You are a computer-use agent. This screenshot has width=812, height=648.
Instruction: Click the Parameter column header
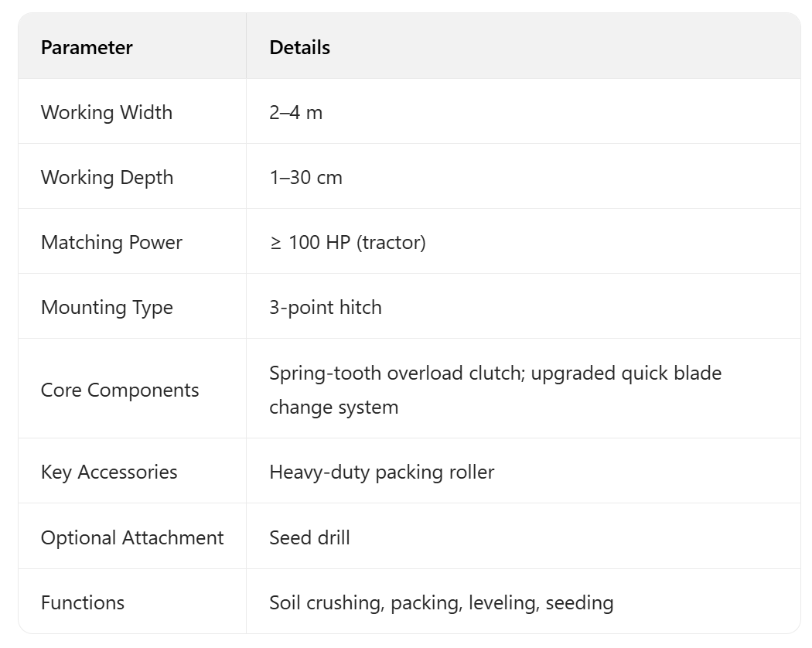point(87,47)
